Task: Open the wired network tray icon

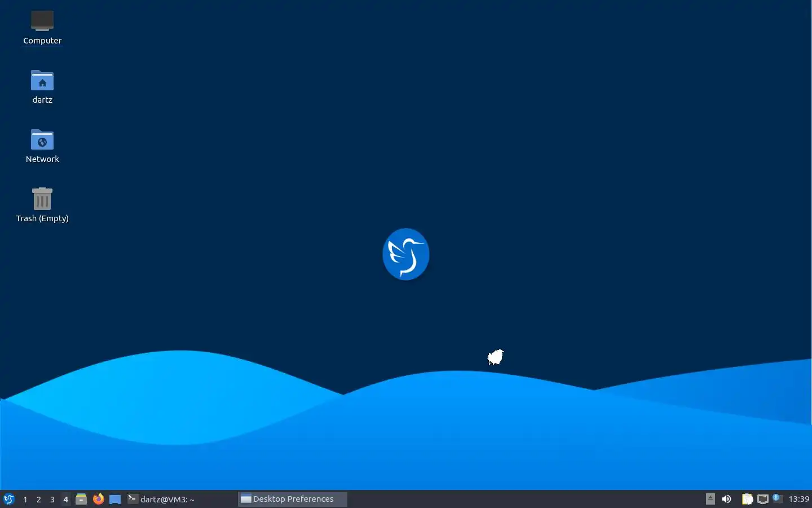Action: (763, 499)
